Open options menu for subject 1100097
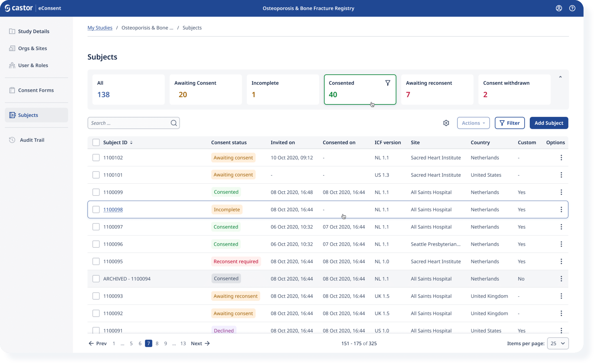 (x=561, y=227)
